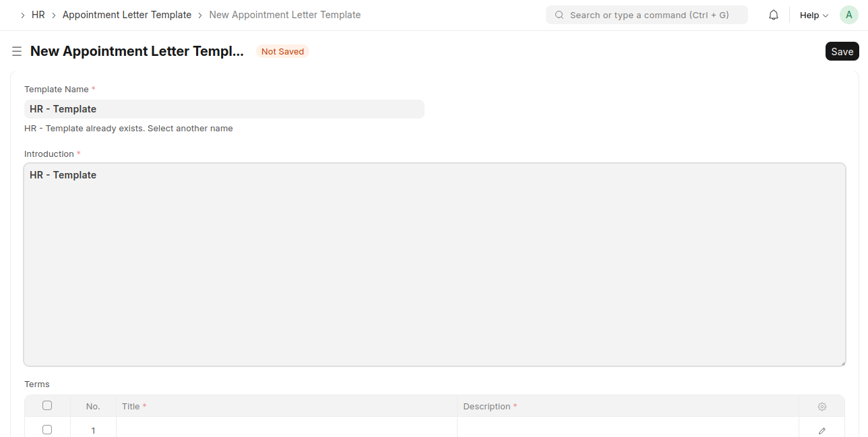Go to HR breadcrumb
The height and width of the screenshot is (437, 868).
pos(38,15)
